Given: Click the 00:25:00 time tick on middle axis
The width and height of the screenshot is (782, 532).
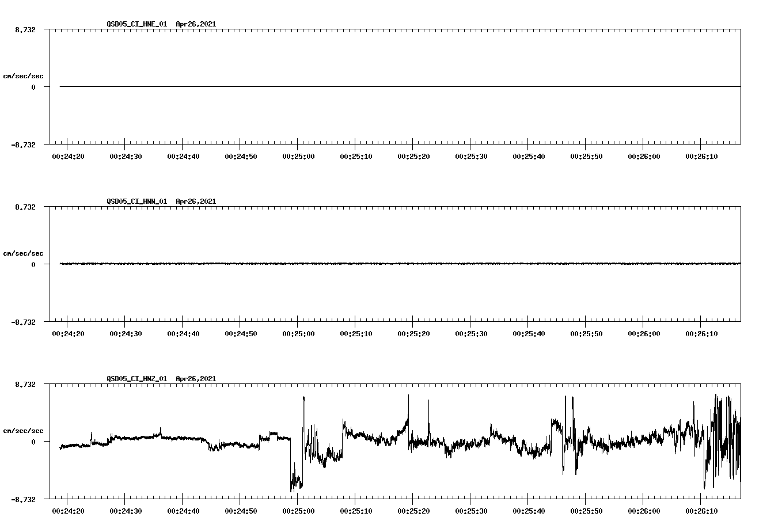Looking at the screenshot, I should 297,332.
